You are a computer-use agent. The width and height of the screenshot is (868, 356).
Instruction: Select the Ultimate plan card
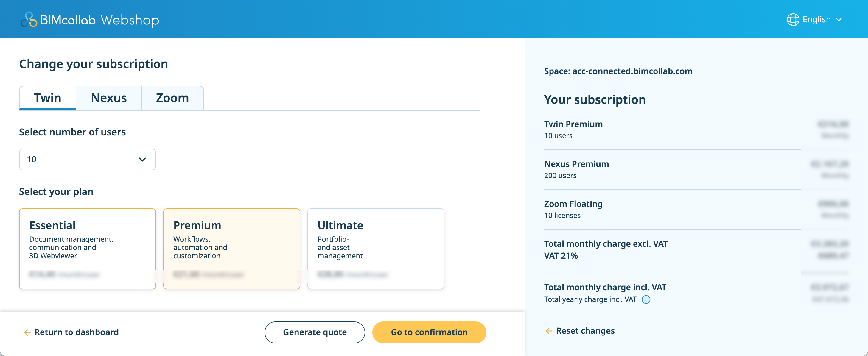click(x=376, y=249)
